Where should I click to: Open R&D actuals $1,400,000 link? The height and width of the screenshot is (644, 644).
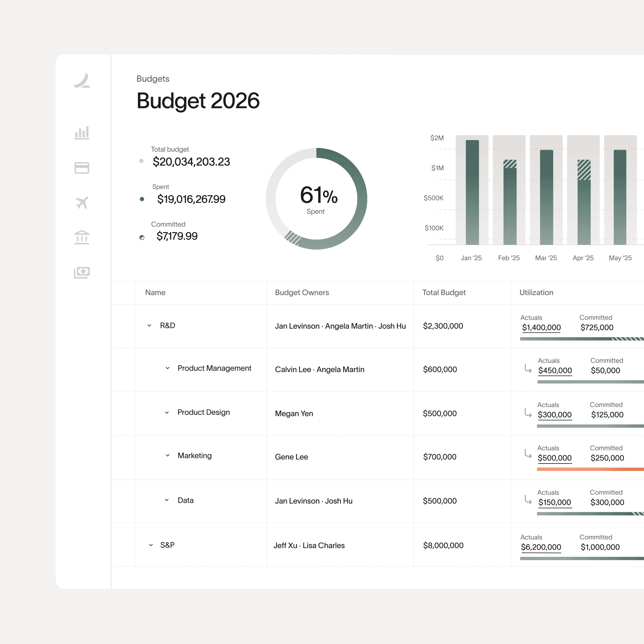click(x=541, y=328)
